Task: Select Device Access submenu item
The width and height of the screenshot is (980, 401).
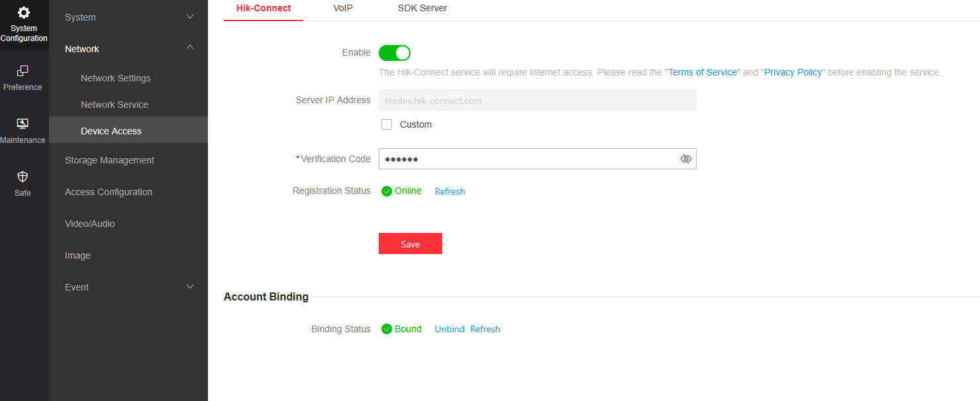Action: click(128, 131)
